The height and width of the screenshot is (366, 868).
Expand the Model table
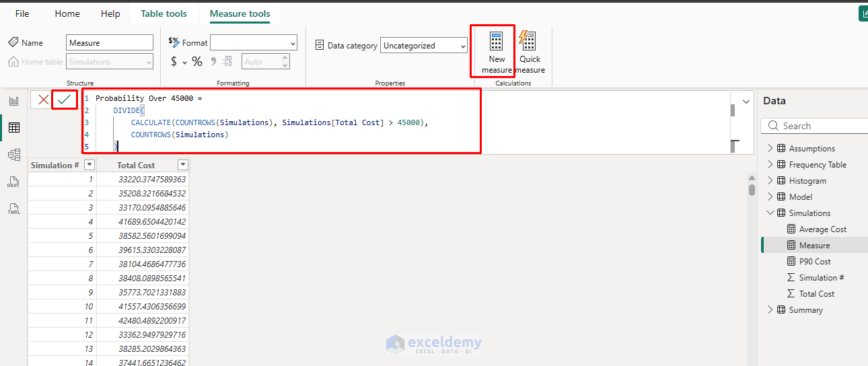770,197
